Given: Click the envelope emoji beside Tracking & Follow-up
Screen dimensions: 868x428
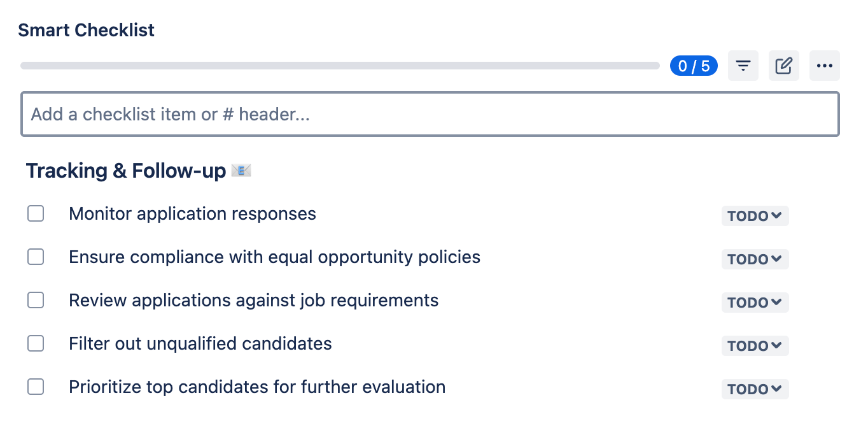Looking at the screenshot, I should pos(241,171).
